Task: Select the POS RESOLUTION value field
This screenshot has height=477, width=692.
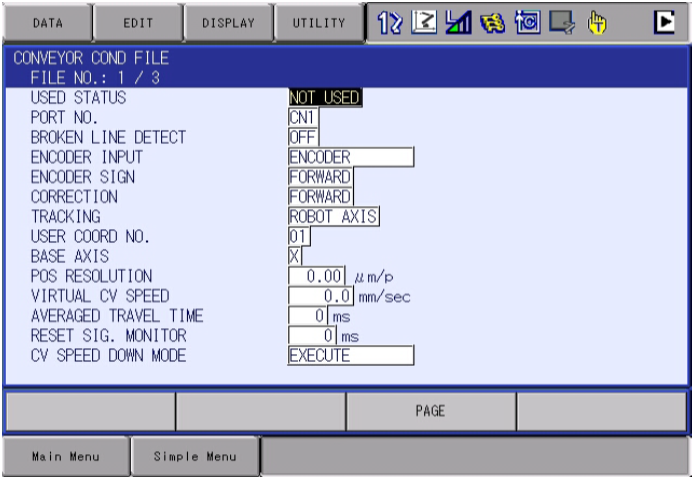Action: 317,276
